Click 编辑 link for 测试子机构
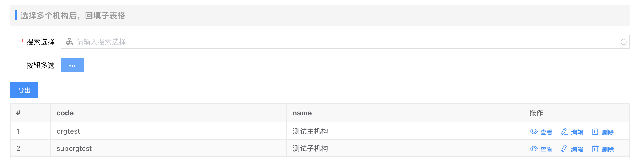Image resolution: width=644 pixels, height=167 pixels. [x=577, y=149]
